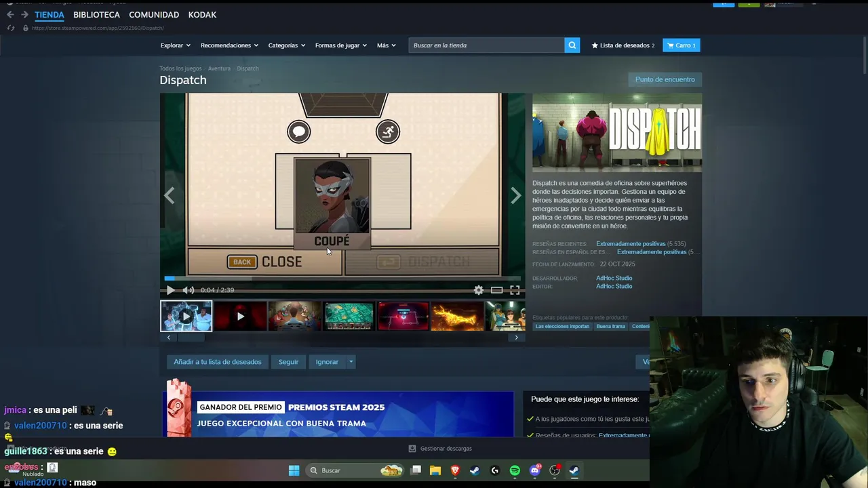Viewport: 868px width, 488px height.
Task: Open the Windows Start menu
Action: coord(294,470)
